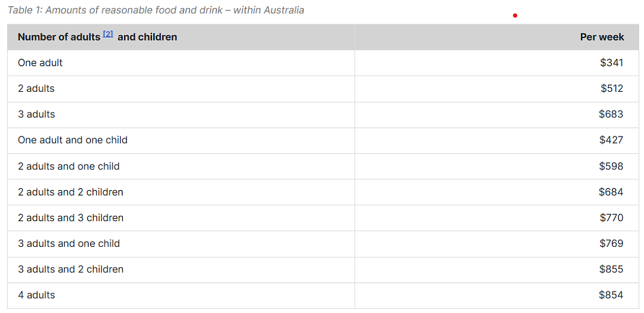Select the $341 amount cell

coord(611,63)
